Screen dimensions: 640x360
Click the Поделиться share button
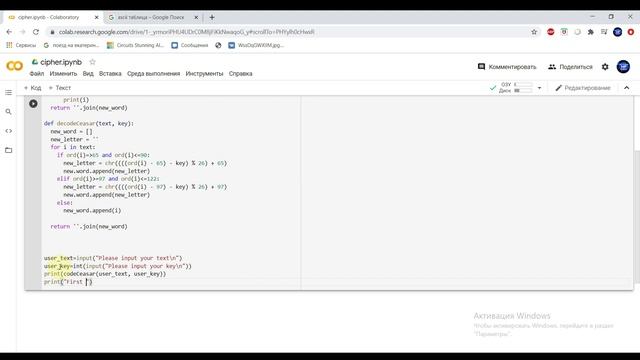[571, 67]
